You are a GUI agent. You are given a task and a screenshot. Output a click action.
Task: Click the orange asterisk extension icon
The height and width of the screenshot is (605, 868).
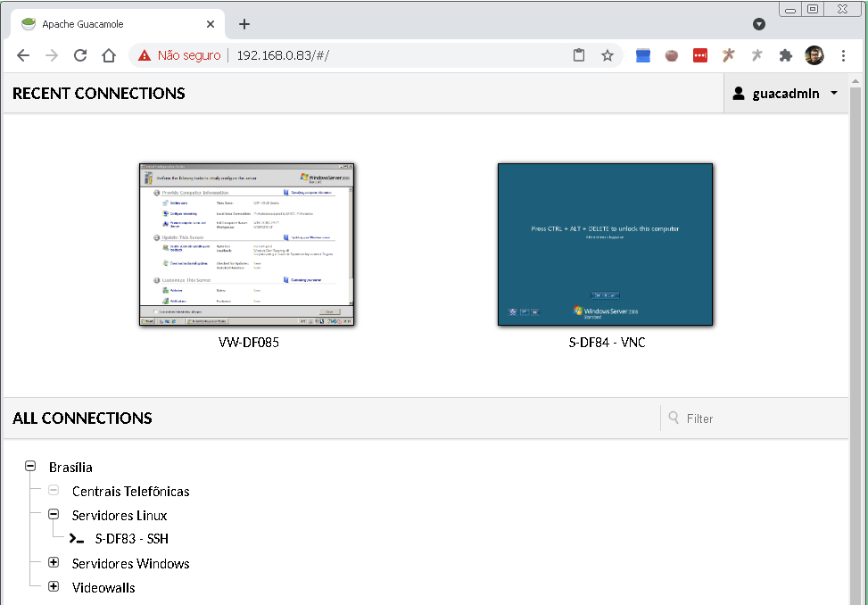(729, 54)
